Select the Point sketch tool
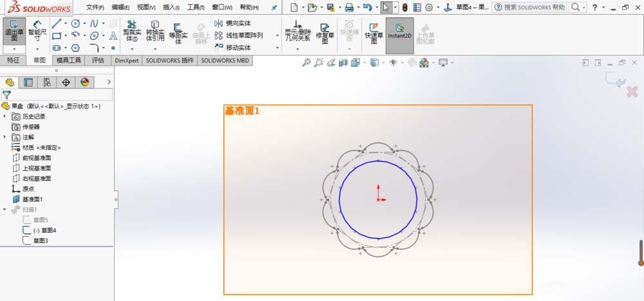The height and width of the screenshot is (301, 644). (x=113, y=48)
